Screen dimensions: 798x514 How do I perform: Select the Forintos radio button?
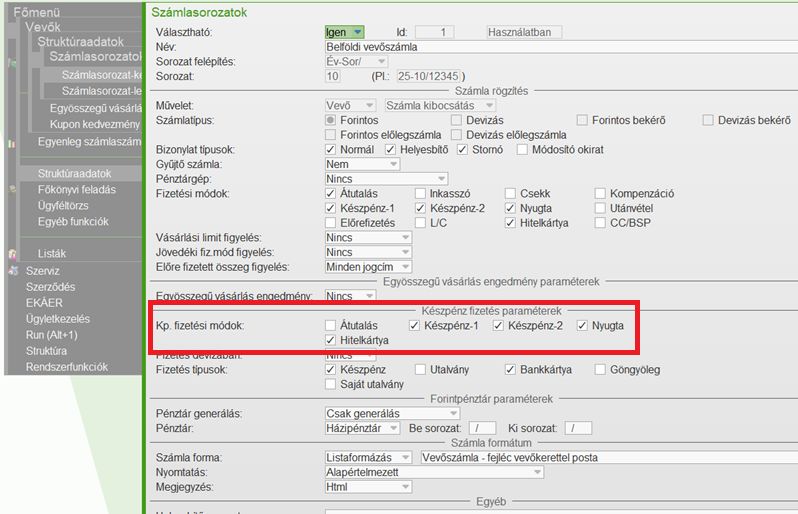pyautogui.click(x=330, y=120)
